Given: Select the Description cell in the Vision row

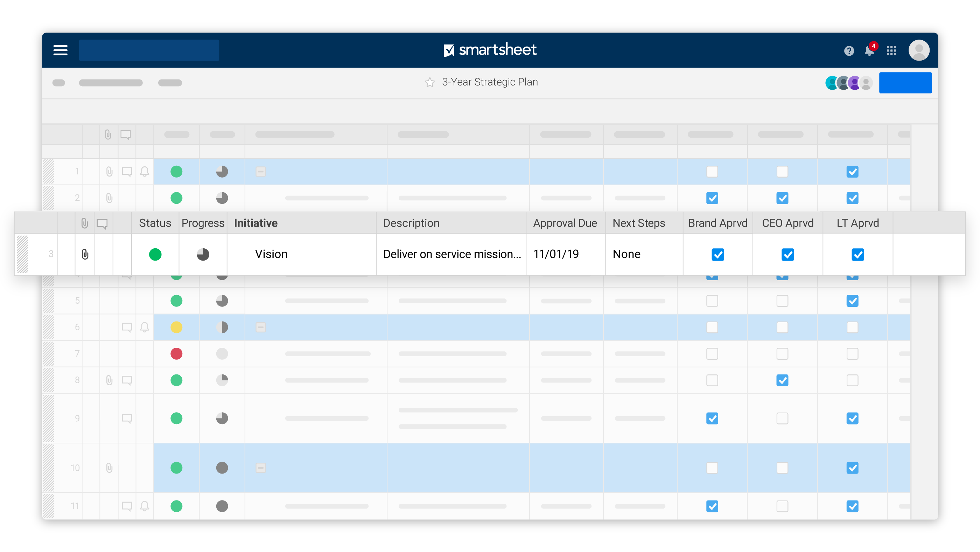Looking at the screenshot, I should click(451, 254).
